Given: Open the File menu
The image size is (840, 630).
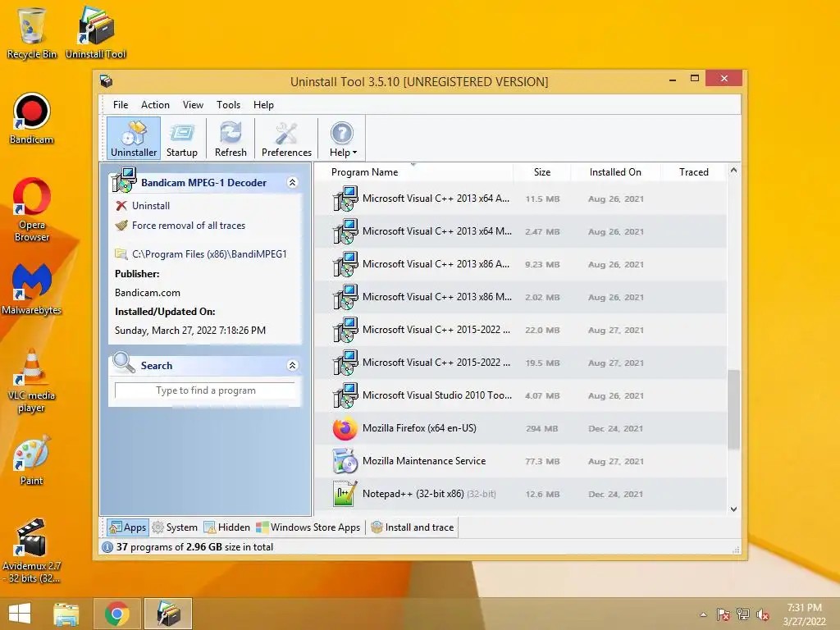Looking at the screenshot, I should coord(121,105).
